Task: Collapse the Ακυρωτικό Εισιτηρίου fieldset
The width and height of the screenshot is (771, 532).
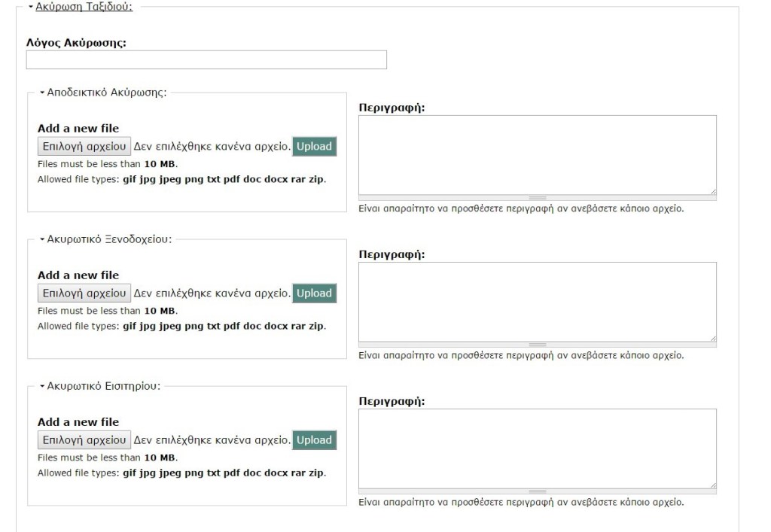Action: [x=103, y=386]
